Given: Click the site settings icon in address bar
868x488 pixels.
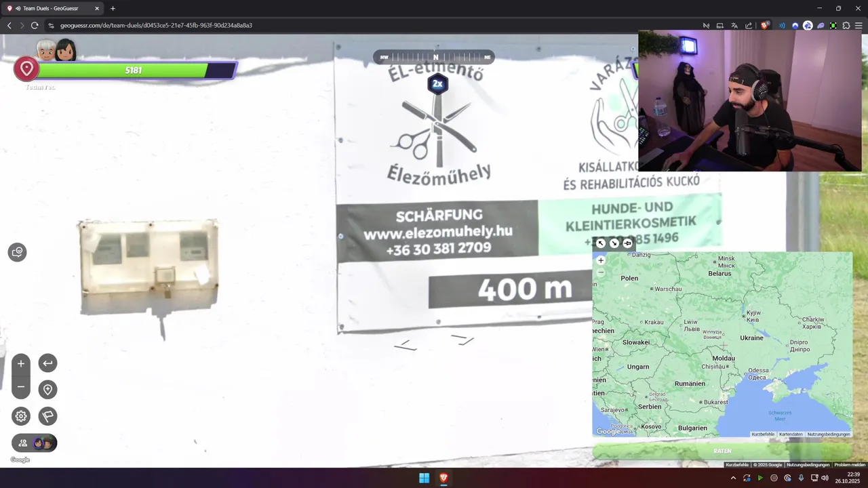Looking at the screenshot, I should click(51, 25).
